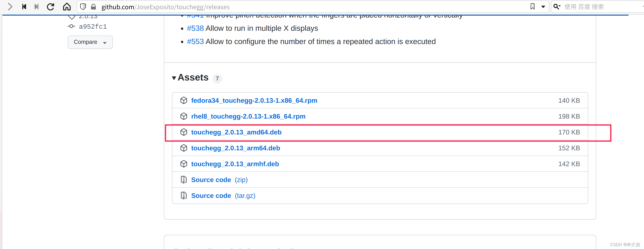The height and width of the screenshot is (249, 644).
Task: Click package icon beside rhel8 rpm
Action: [x=184, y=116]
